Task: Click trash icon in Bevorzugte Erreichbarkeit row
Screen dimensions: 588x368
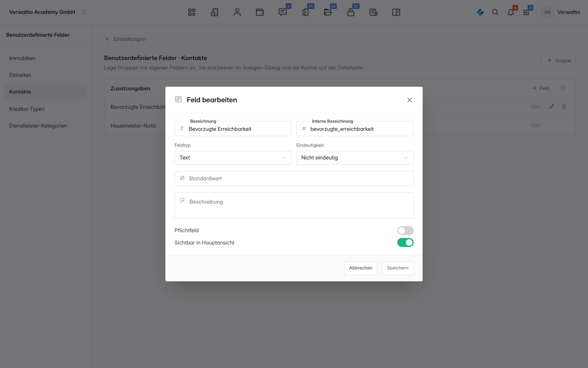Action: coord(564,106)
